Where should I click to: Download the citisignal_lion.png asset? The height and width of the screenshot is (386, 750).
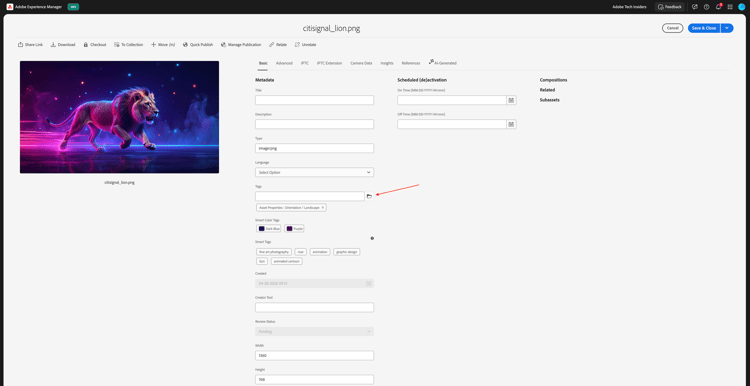63,44
